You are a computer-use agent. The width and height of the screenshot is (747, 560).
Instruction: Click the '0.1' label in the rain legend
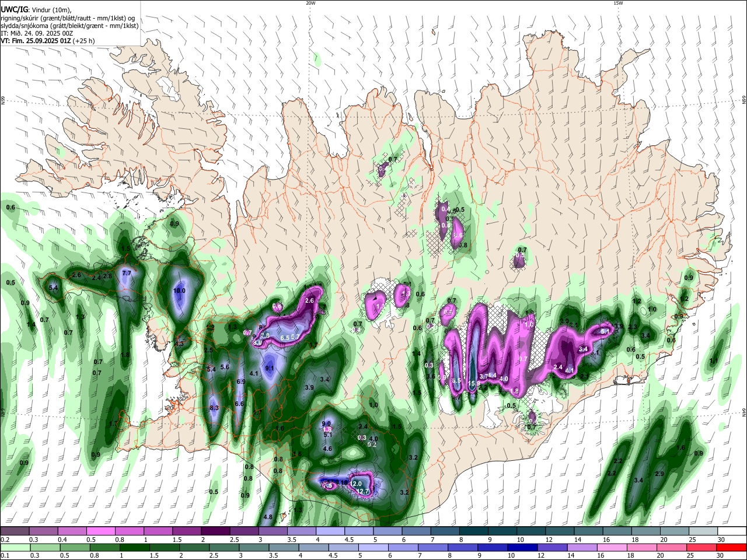tap(5, 555)
